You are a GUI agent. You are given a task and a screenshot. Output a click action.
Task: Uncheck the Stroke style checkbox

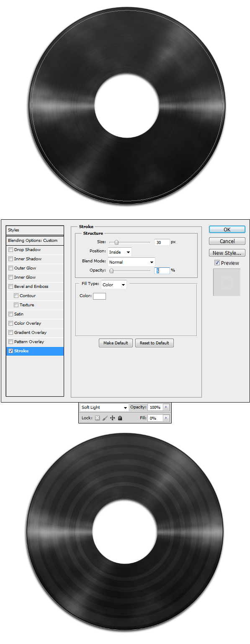pos(11,351)
